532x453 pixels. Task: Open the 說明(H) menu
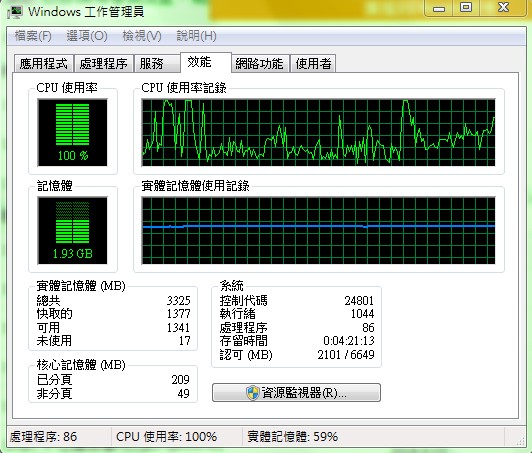pyautogui.click(x=196, y=36)
